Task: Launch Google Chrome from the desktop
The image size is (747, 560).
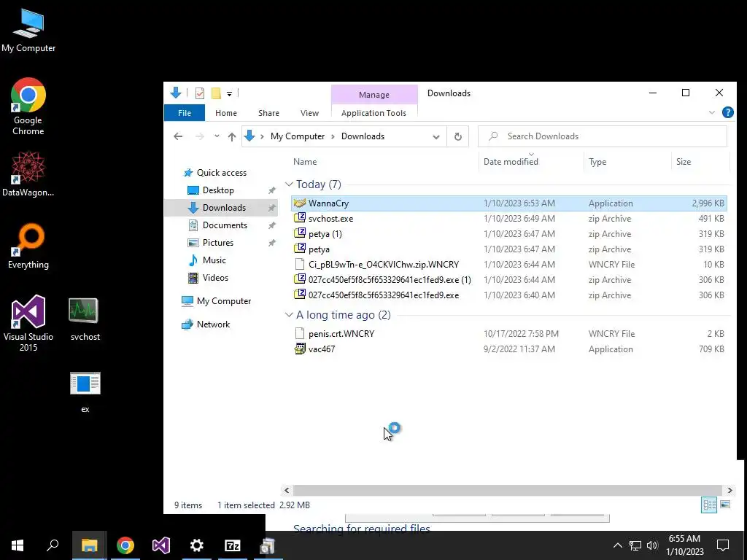Action: click(x=28, y=106)
